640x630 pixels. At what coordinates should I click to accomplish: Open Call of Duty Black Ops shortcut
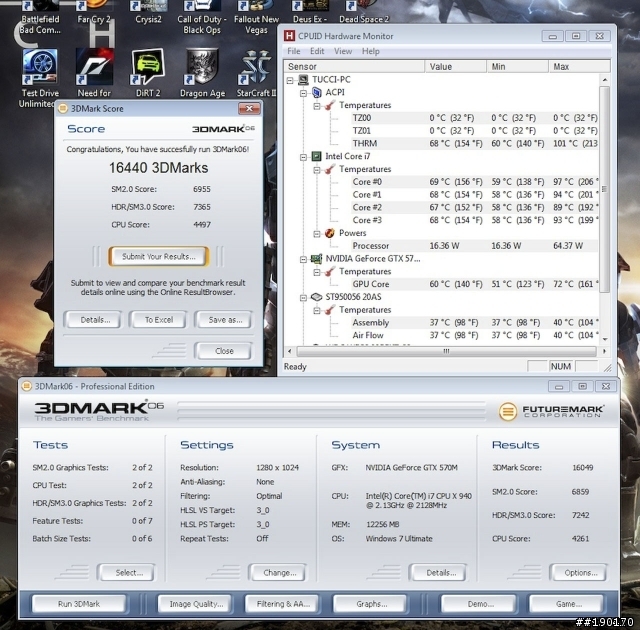tap(202, 17)
